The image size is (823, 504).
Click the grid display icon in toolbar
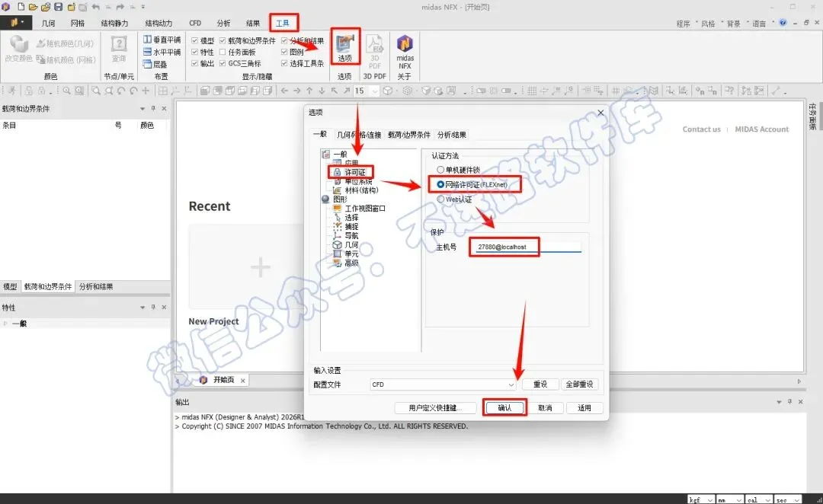532,91
